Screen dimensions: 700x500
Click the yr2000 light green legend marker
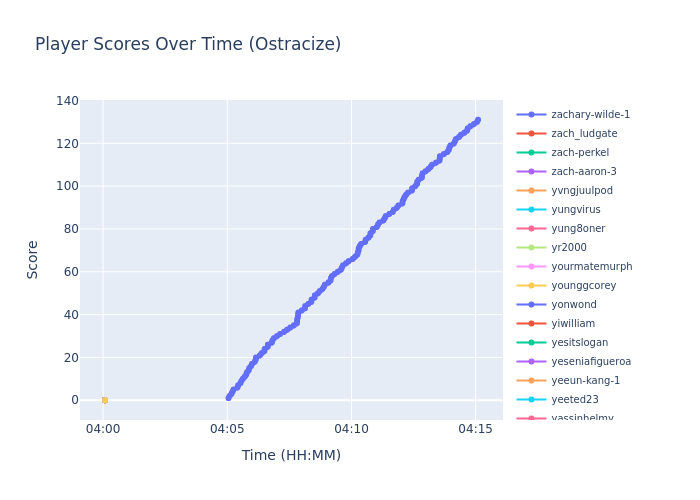point(531,248)
